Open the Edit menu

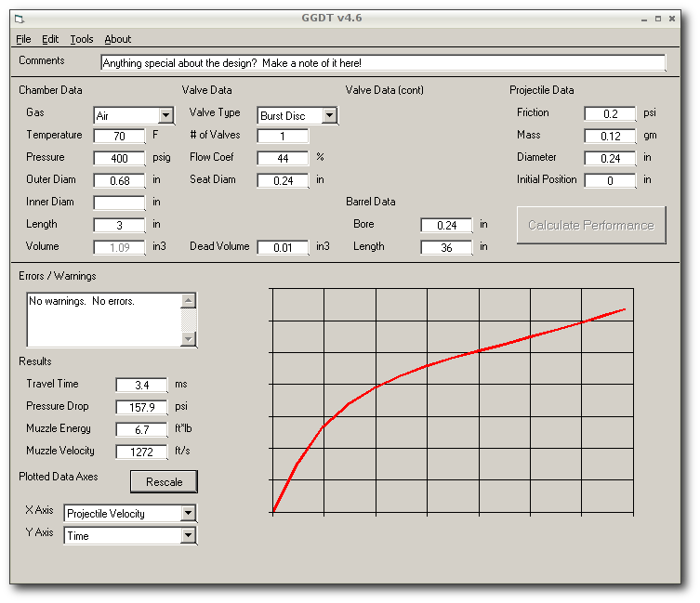(x=50, y=39)
